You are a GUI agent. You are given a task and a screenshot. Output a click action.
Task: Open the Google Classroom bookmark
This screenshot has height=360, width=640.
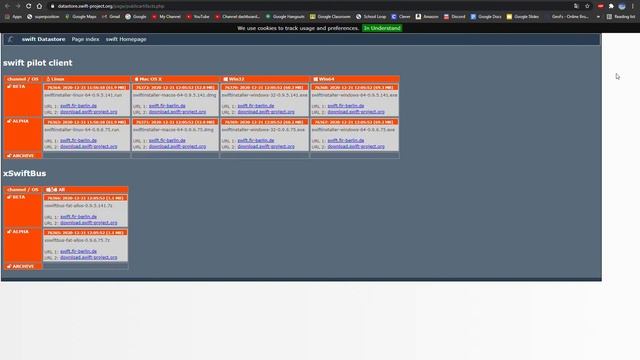click(330, 17)
